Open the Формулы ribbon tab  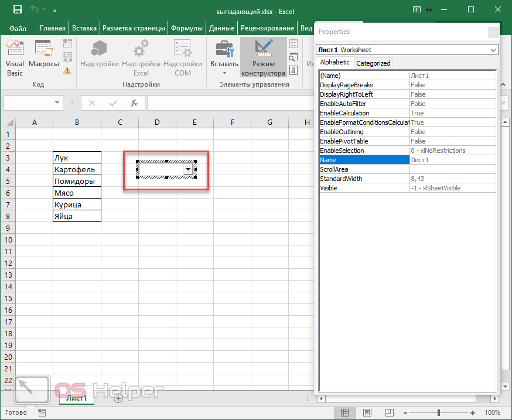coord(187,28)
